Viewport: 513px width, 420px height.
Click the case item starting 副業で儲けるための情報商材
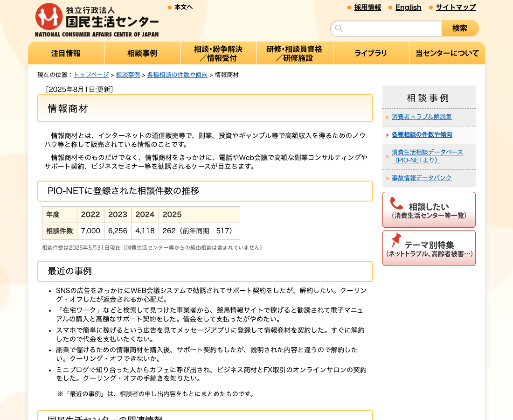(207, 354)
